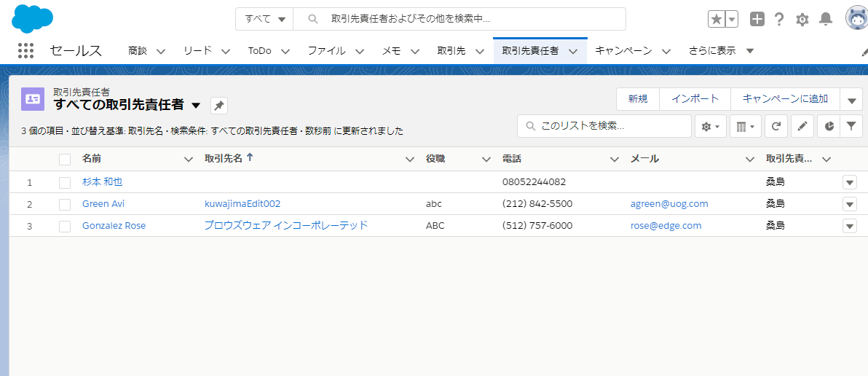Click the インポート button
Image resolution: width=868 pixels, height=376 pixels.
coord(695,99)
